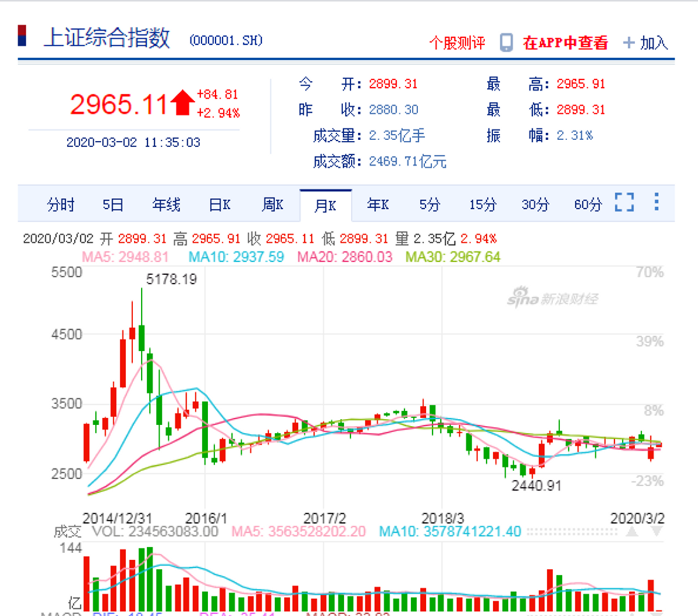The height and width of the screenshot is (616, 698).
Task: Open the fullscreen chart icon
Action: coord(624,202)
